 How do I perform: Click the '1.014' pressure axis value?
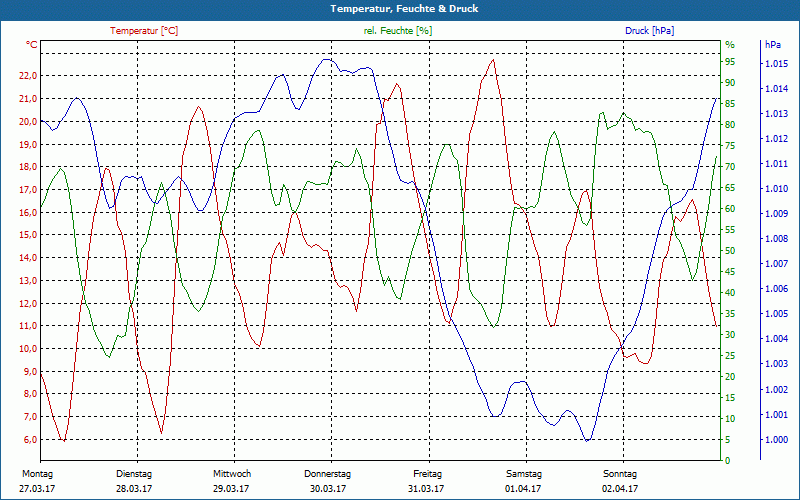point(776,89)
